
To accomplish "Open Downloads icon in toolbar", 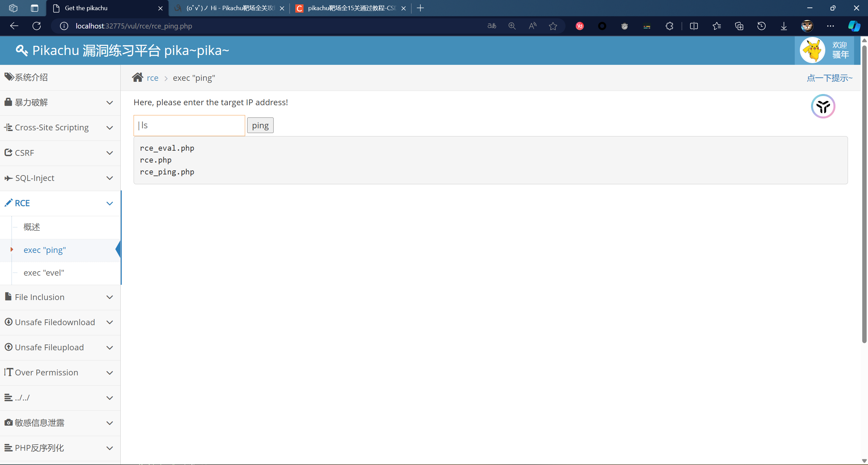I will click(784, 26).
